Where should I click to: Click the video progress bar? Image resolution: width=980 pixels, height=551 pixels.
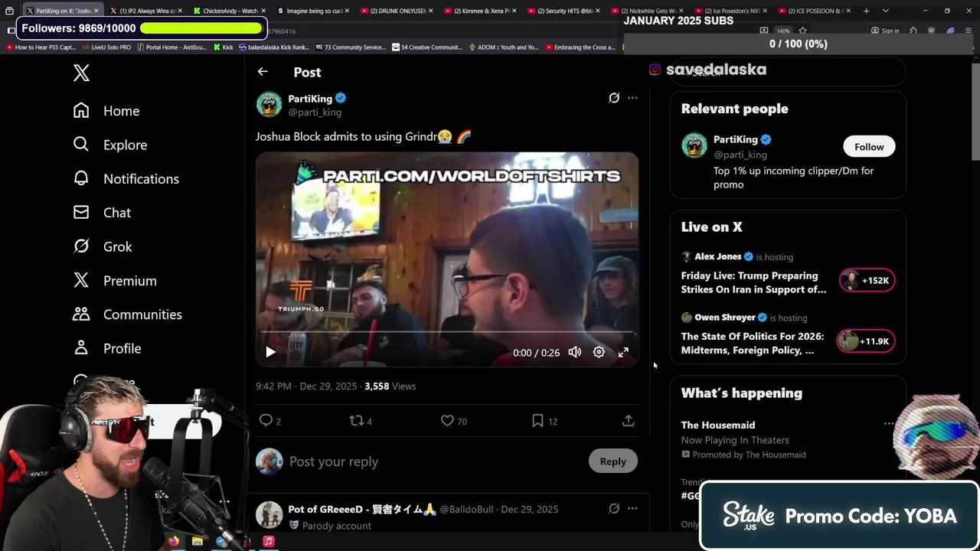[x=447, y=333]
